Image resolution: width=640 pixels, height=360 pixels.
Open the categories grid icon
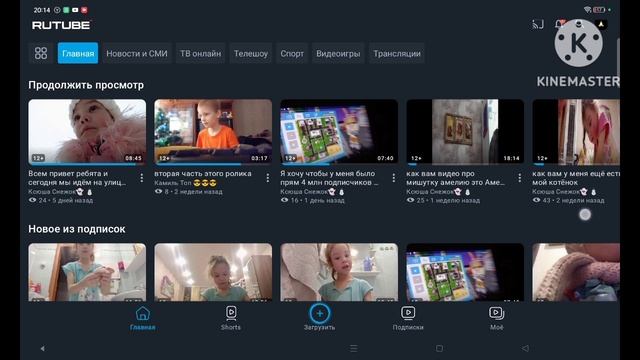41,53
